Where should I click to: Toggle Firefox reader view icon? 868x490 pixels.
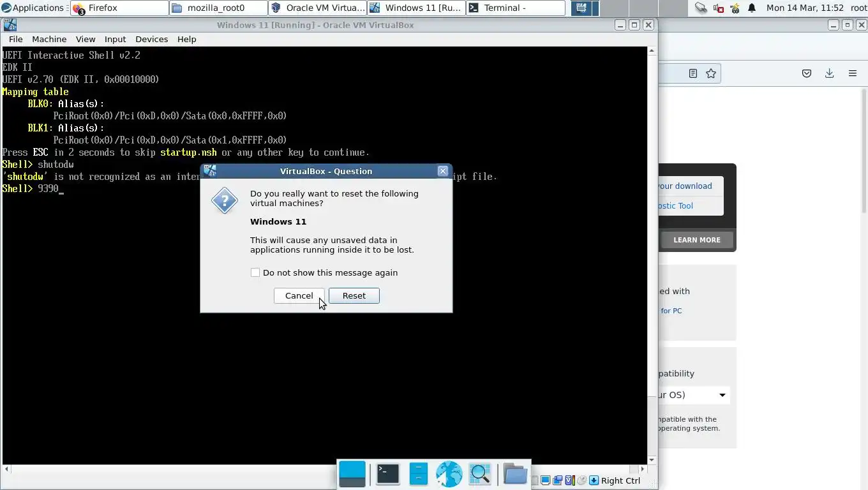click(692, 73)
